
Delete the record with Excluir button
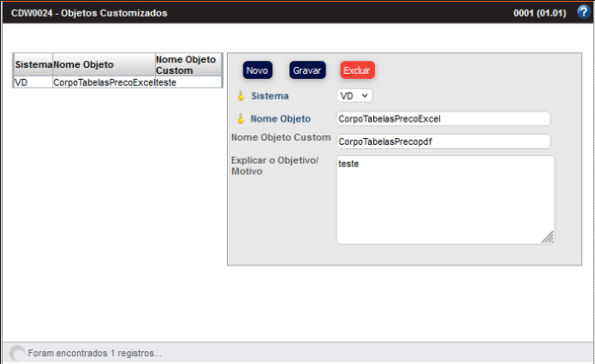point(357,70)
